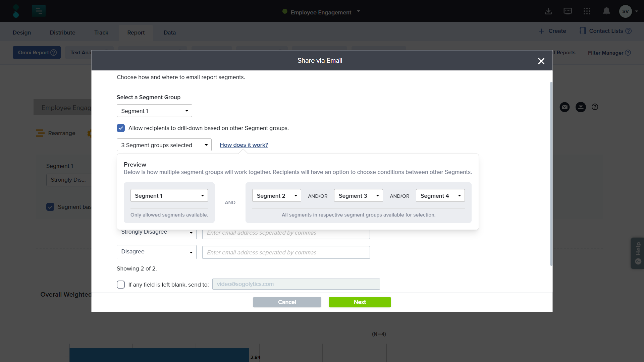Open the chat message icon in header

tap(568, 11)
